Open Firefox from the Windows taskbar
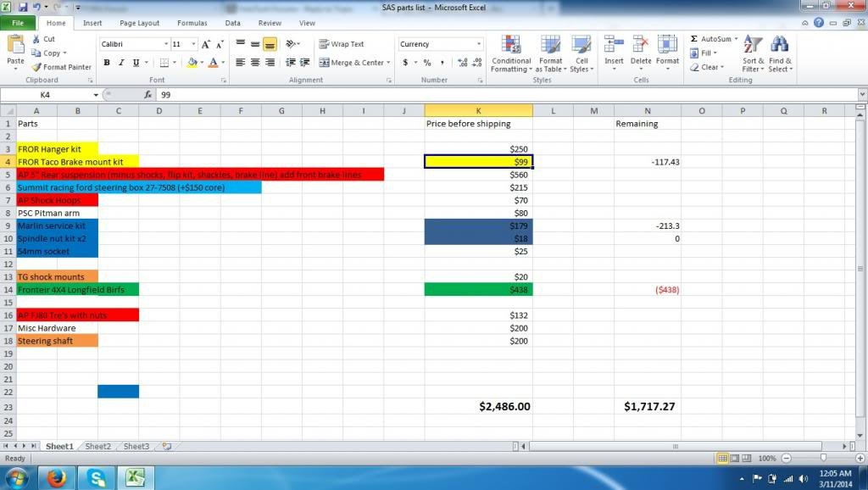The width and height of the screenshot is (868, 490). [x=57, y=478]
